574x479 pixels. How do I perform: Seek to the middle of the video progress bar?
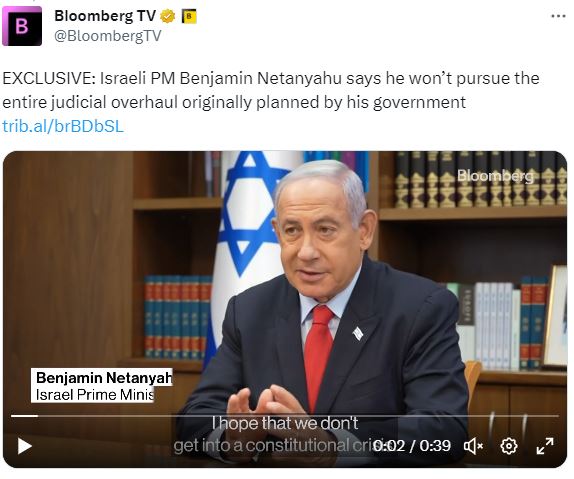285,416
